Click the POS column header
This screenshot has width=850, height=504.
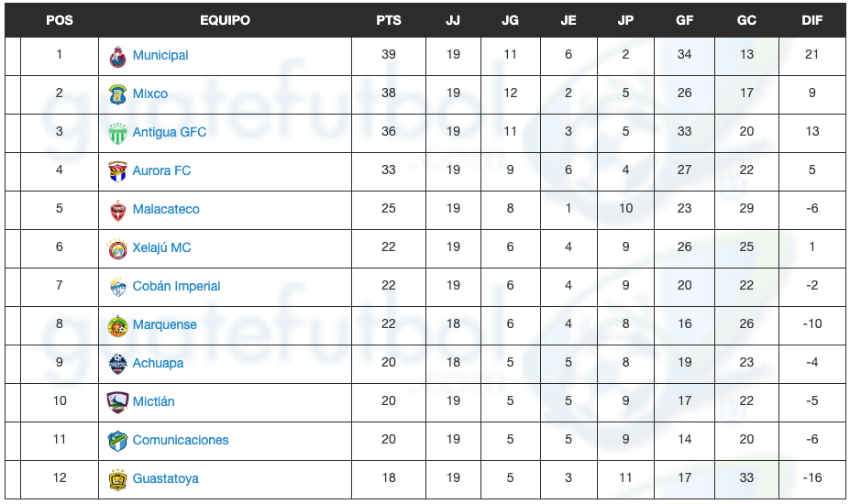tap(60, 20)
